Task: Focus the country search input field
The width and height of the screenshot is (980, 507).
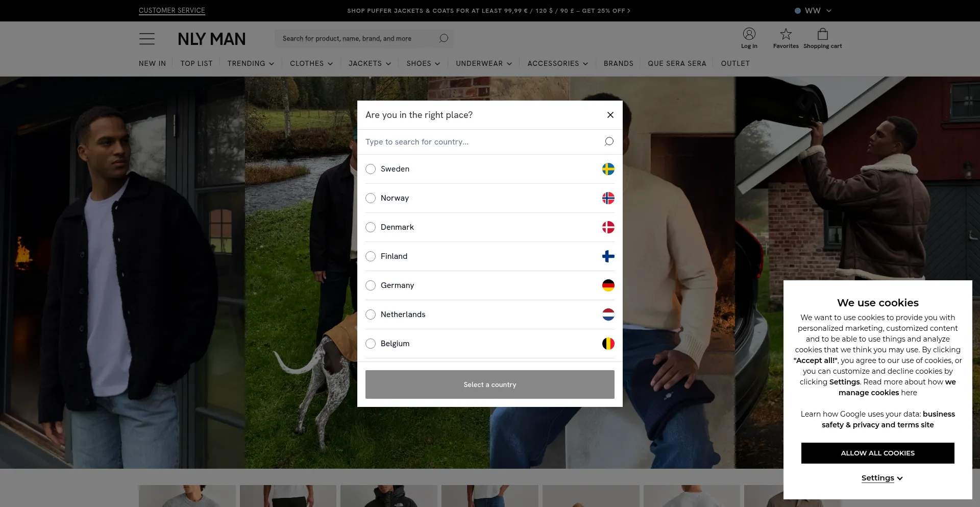Action: (480, 142)
